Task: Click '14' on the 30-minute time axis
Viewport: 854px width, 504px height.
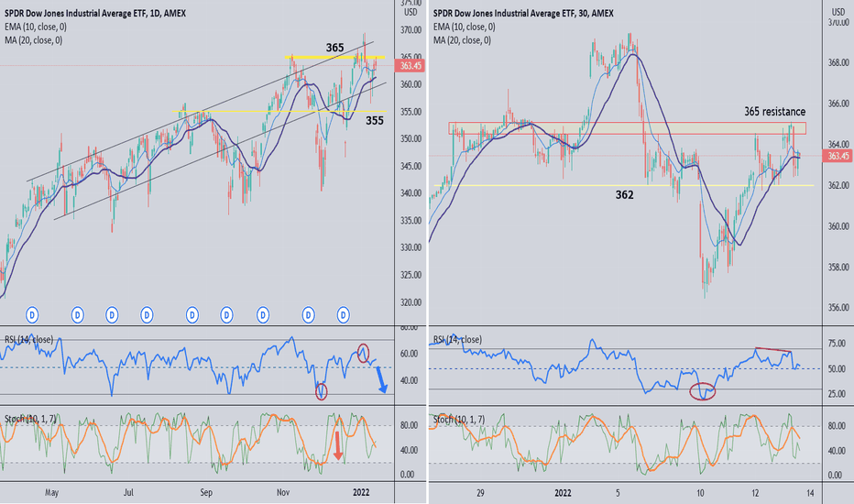Action: click(x=810, y=493)
